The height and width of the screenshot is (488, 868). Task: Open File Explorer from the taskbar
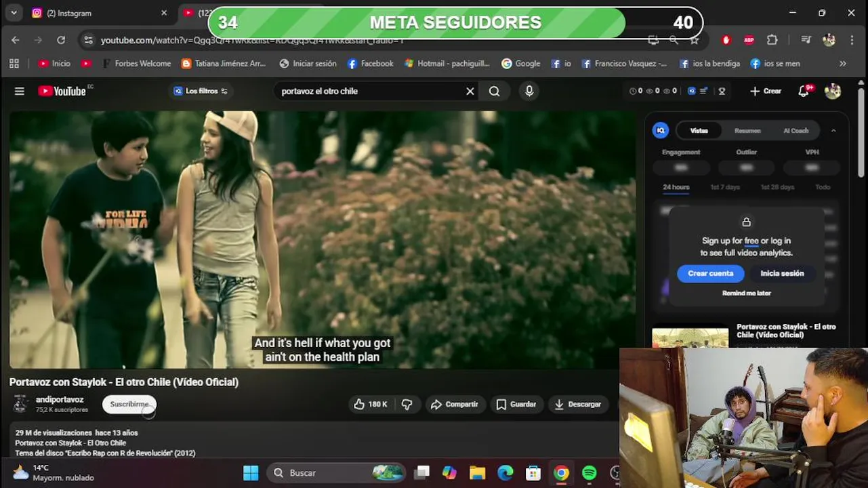coord(477,473)
